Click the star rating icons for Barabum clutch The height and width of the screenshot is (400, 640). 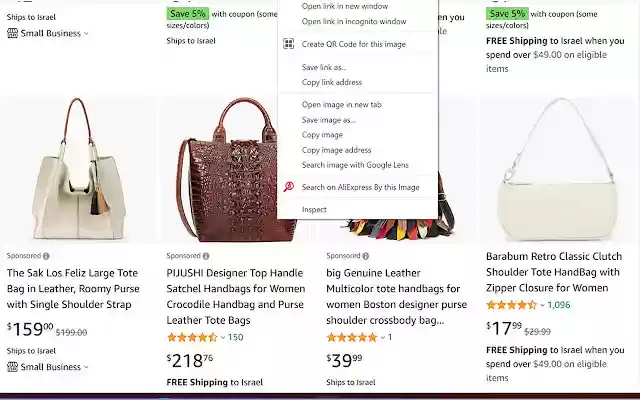pyautogui.click(x=511, y=305)
